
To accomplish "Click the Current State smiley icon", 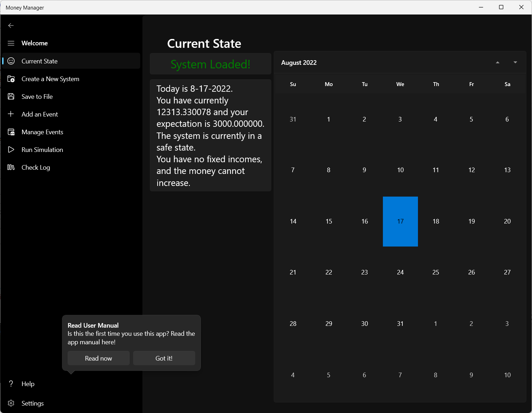I will tap(11, 61).
